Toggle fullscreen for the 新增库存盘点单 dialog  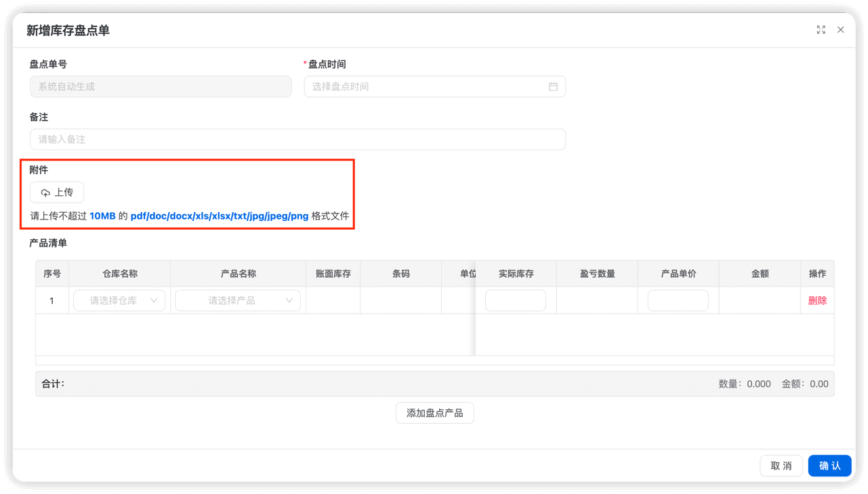point(821,30)
